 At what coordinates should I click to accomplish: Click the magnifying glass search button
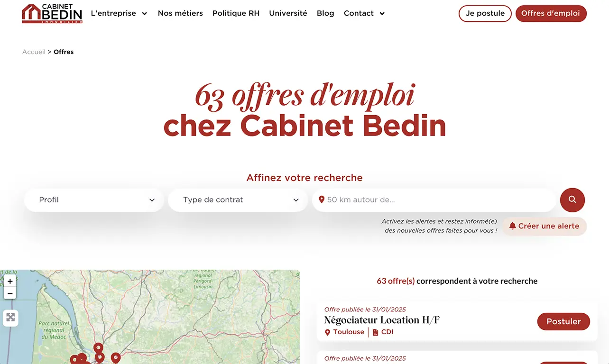pyautogui.click(x=572, y=200)
